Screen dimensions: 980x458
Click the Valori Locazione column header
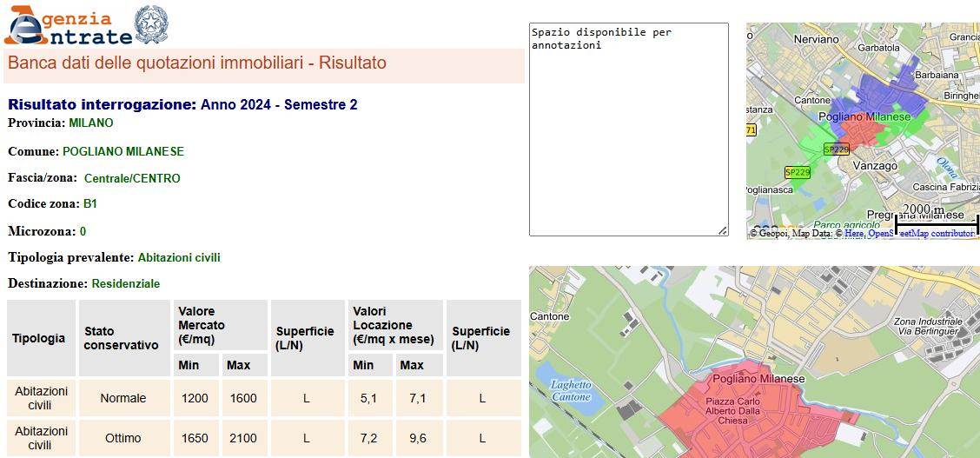pos(394,325)
